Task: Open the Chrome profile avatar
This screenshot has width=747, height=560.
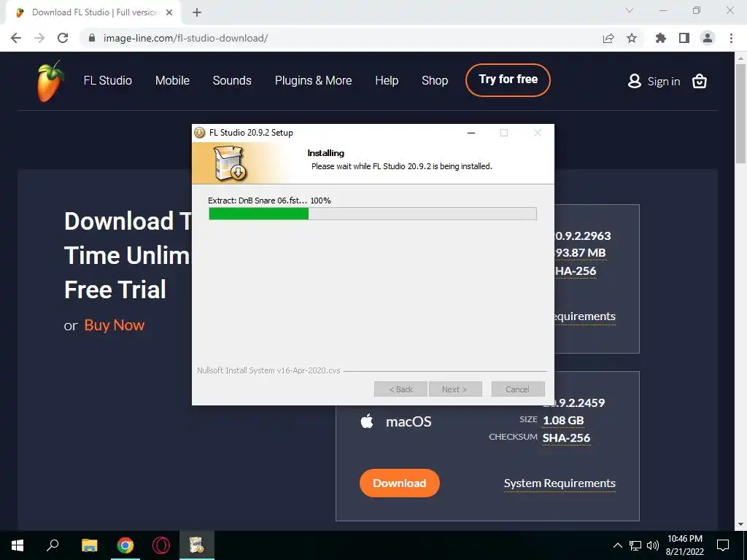Action: [708, 38]
